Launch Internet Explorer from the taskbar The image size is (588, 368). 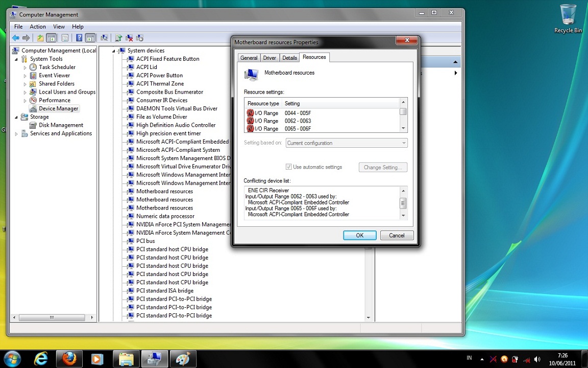pos(41,359)
